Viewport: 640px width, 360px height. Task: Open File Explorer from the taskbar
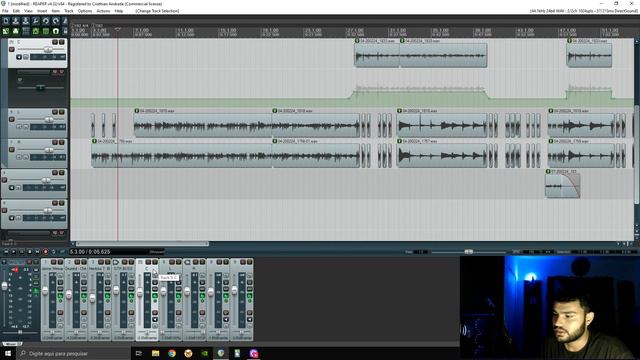coord(156,353)
